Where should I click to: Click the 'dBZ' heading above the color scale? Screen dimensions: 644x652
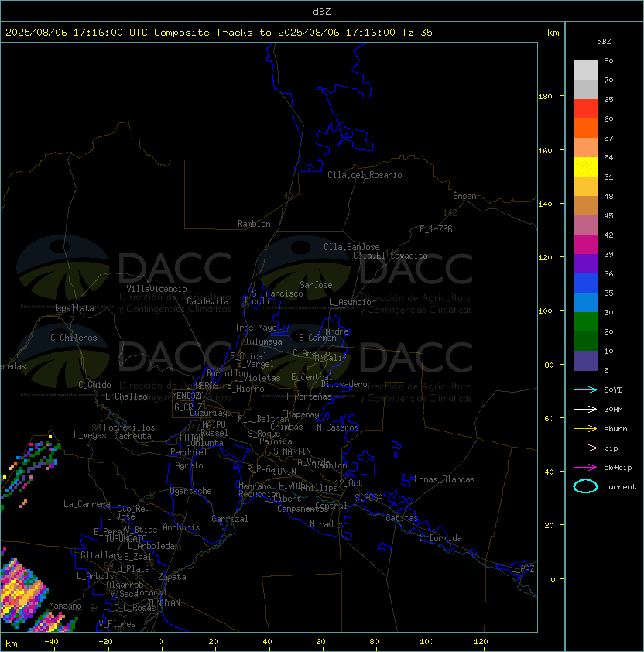point(604,42)
